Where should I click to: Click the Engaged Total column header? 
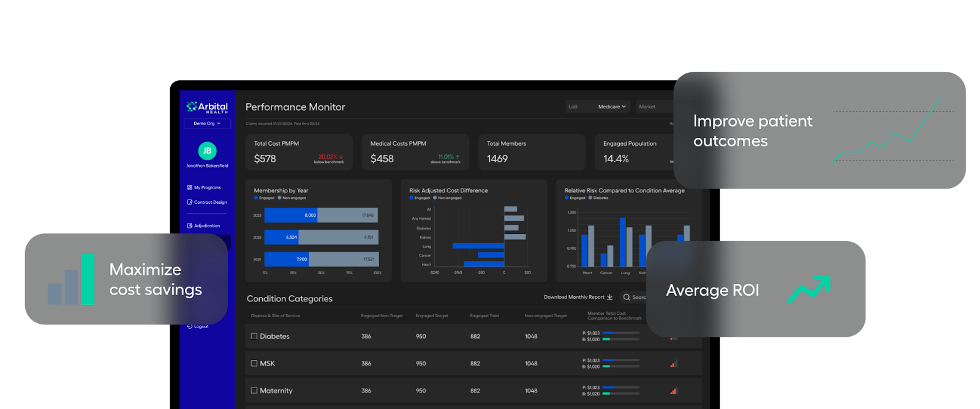click(x=484, y=316)
